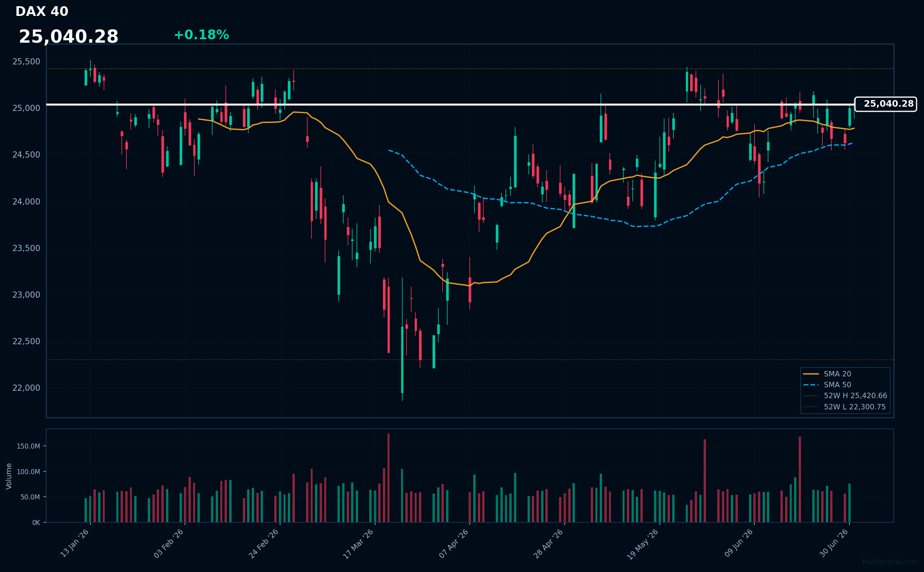Click the 24 Feb '26 date label
The image size is (924, 572).
click(x=264, y=543)
